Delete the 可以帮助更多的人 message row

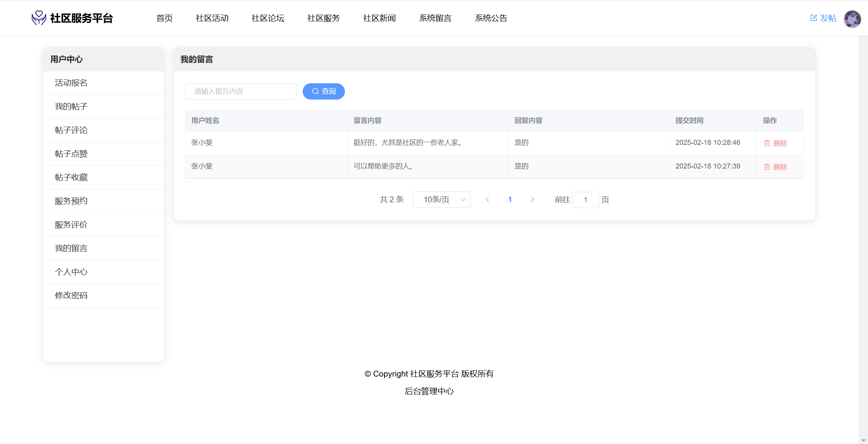point(775,167)
